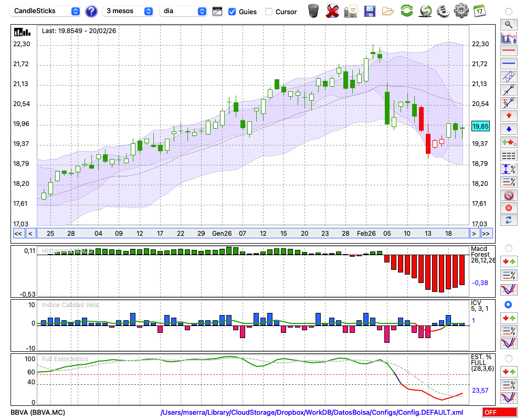This screenshot has width=525, height=420.
Task: Click the volume histogram overlay icon
Action: point(509,37)
